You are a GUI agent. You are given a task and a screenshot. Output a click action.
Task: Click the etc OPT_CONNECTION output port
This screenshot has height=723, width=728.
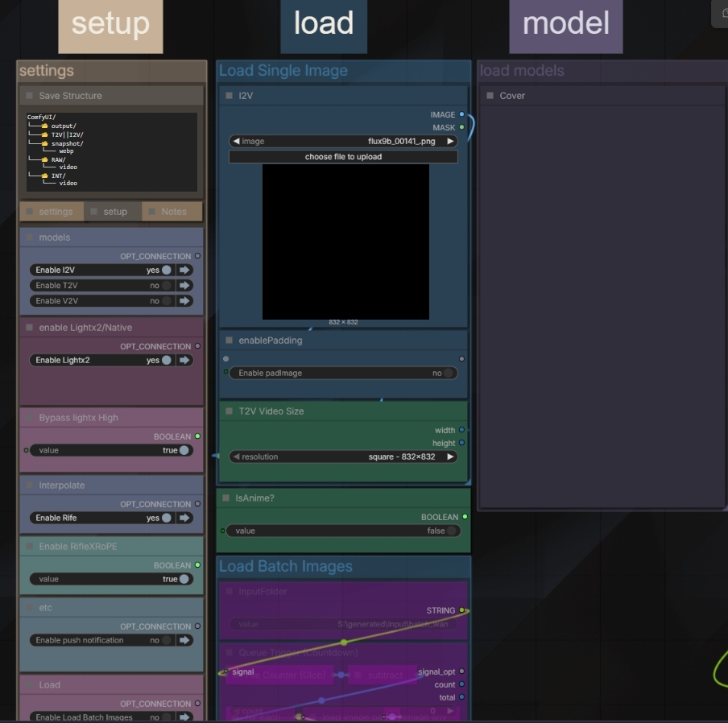point(197,626)
